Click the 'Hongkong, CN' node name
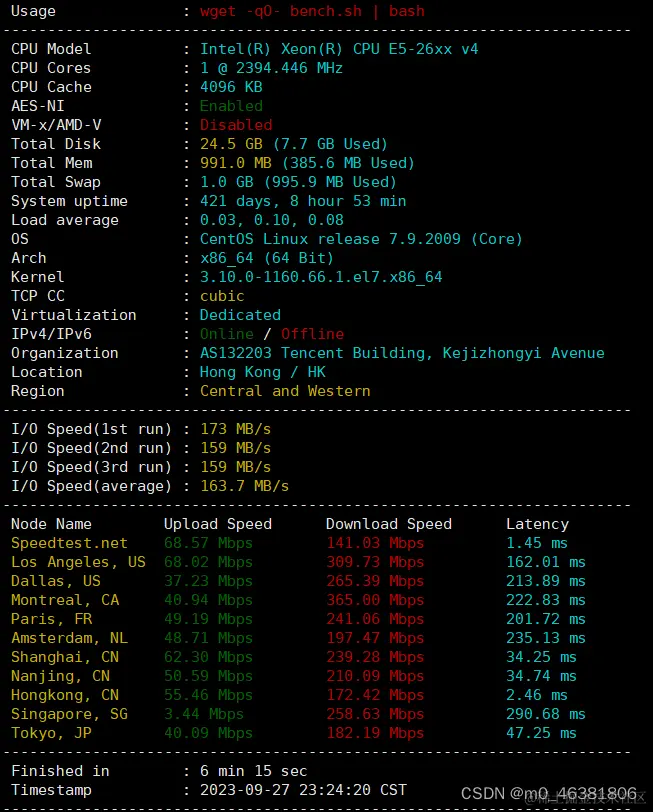Image resolution: width=653 pixels, height=812 pixels. click(x=65, y=695)
